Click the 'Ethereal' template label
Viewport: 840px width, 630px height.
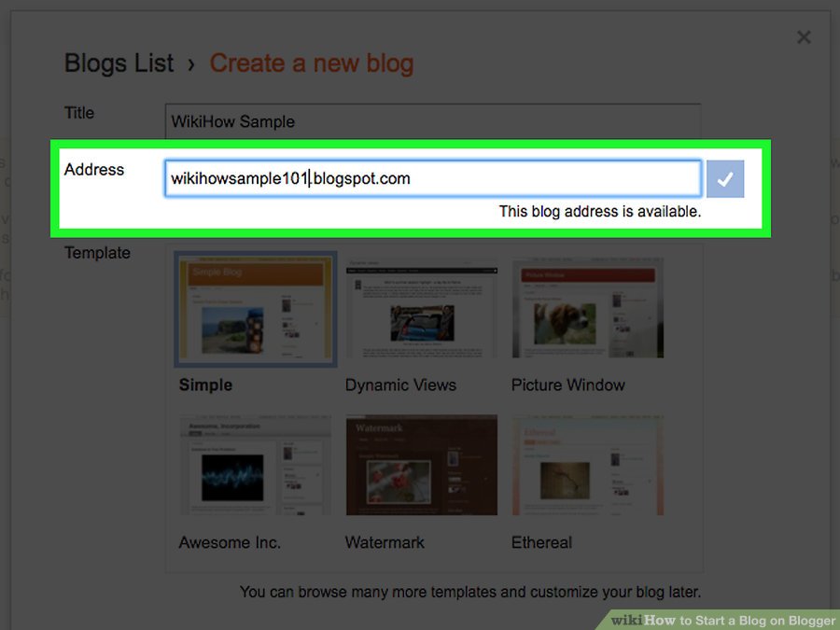541,542
